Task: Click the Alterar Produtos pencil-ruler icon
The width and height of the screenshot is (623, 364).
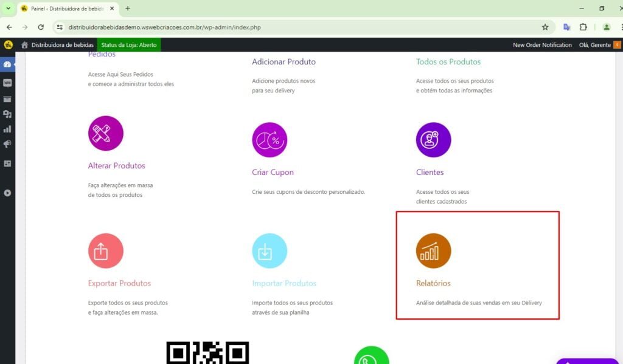Action: coord(105,133)
